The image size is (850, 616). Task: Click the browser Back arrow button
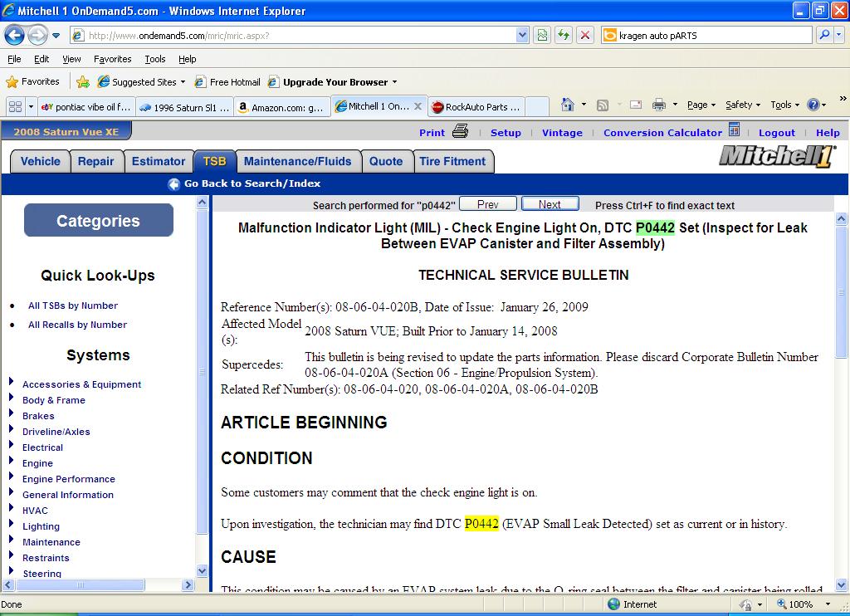[x=14, y=36]
